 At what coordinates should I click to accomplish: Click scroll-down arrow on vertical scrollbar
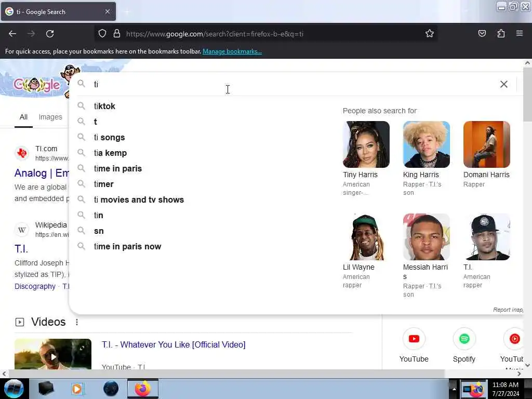click(x=527, y=365)
